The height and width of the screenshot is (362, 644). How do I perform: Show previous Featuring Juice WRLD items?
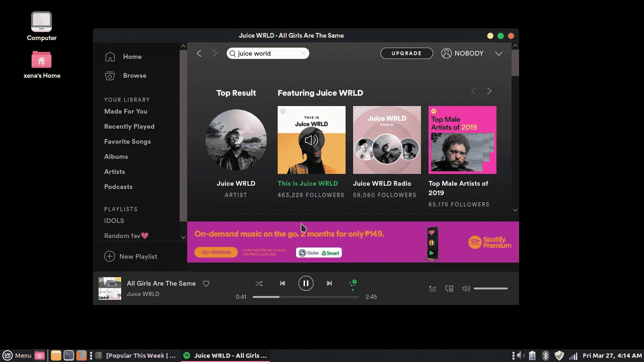473,91
